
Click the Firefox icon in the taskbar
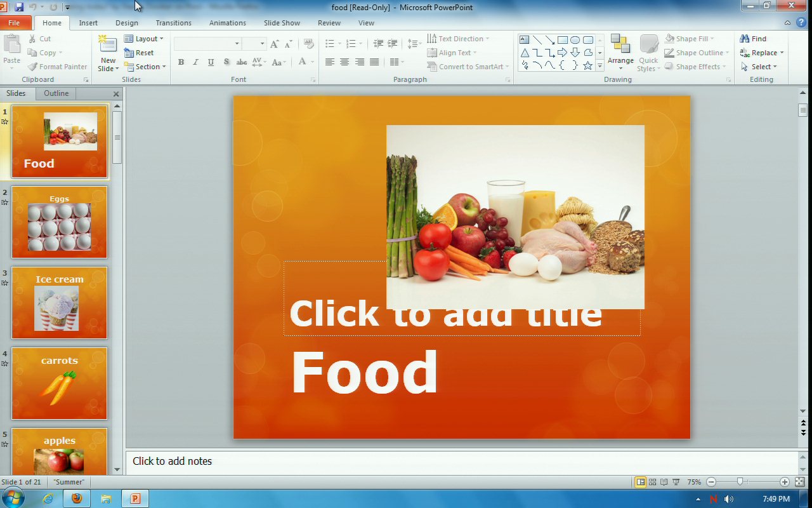tap(77, 498)
